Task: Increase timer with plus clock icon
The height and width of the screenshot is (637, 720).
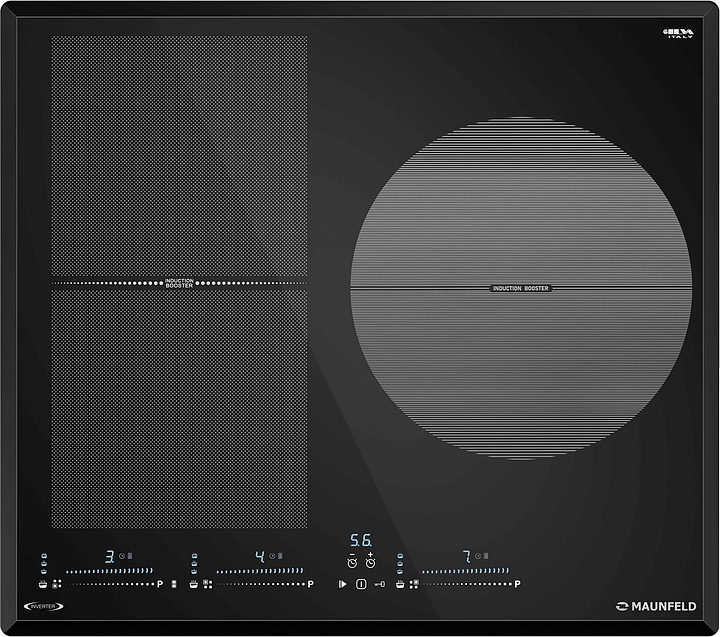Action: [x=370, y=560]
